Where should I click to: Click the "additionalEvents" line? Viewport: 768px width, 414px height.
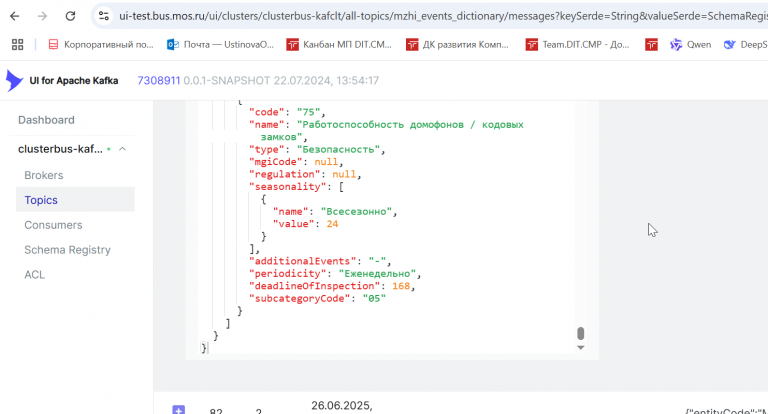point(320,261)
